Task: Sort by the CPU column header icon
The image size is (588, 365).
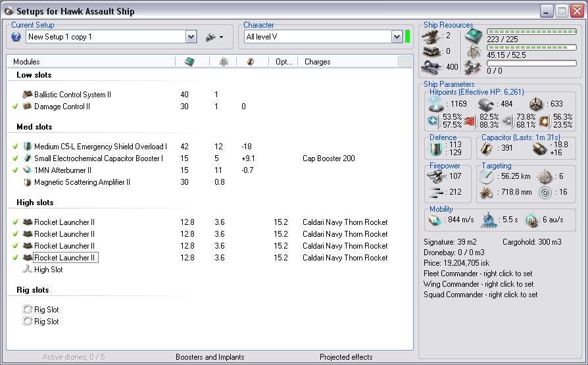Action: [224, 62]
